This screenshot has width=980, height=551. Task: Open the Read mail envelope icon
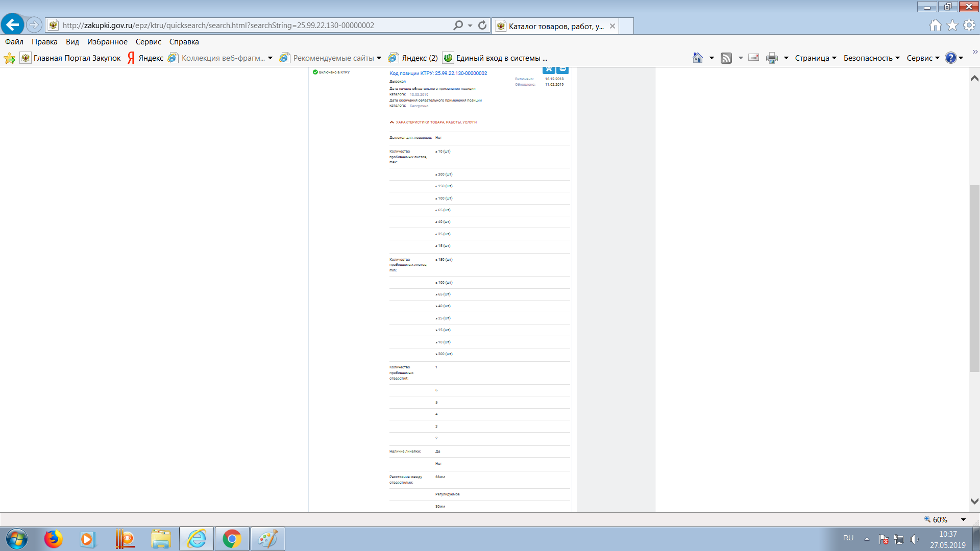(754, 58)
